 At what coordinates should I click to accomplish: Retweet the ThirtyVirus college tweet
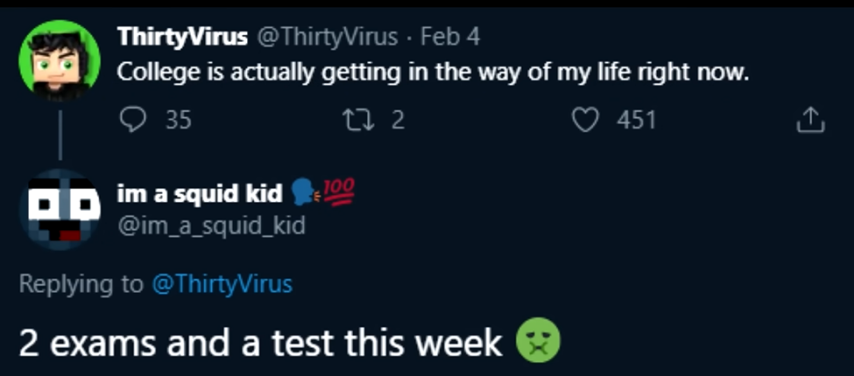(357, 119)
